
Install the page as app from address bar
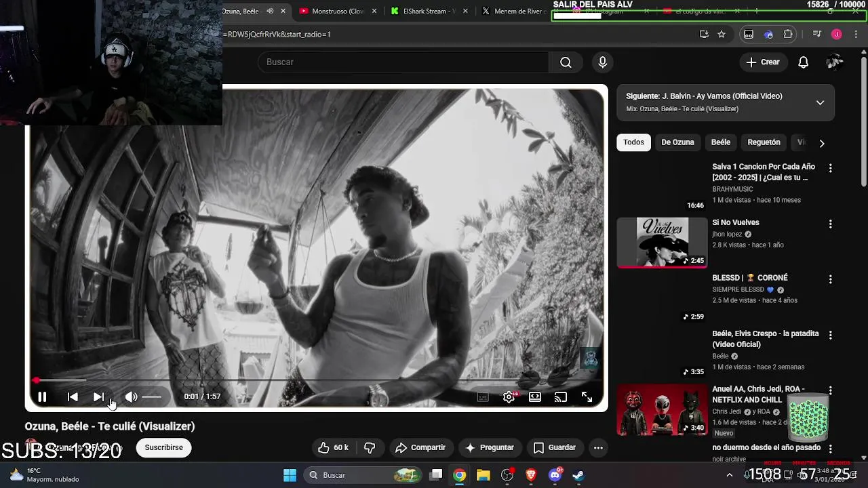point(704,34)
